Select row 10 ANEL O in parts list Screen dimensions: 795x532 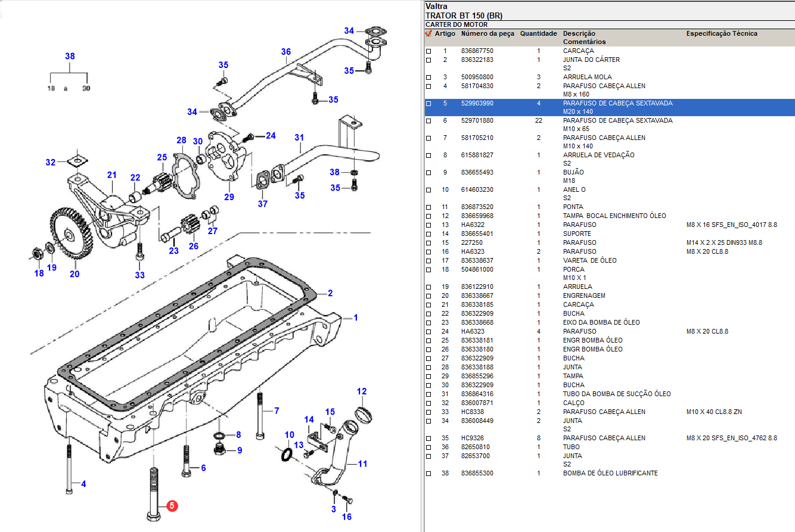tap(574, 190)
